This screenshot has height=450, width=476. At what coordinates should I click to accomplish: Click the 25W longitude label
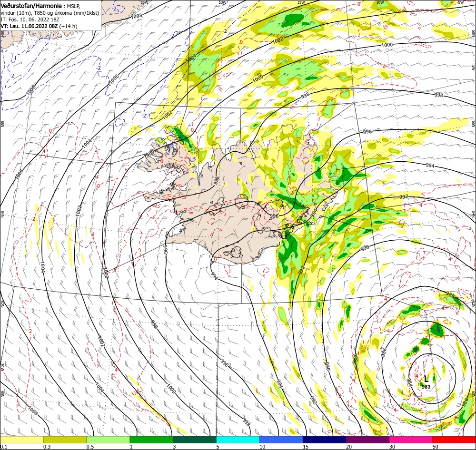(145, 2)
